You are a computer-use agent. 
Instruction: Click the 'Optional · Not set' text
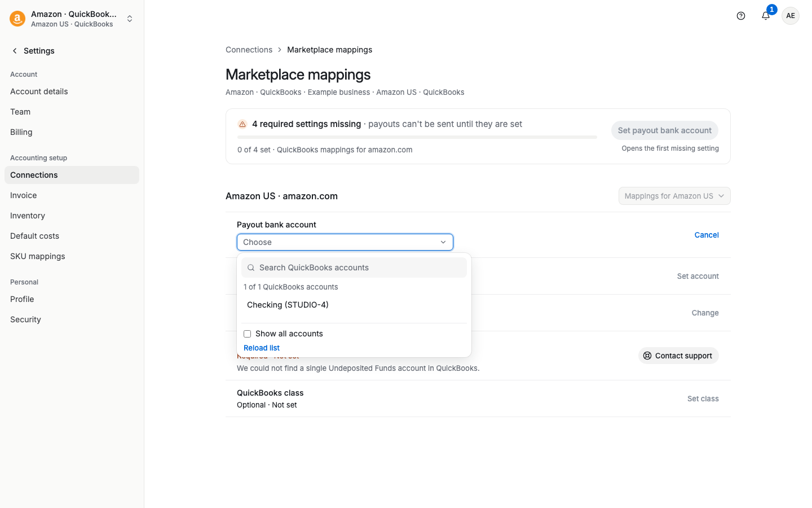click(267, 405)
